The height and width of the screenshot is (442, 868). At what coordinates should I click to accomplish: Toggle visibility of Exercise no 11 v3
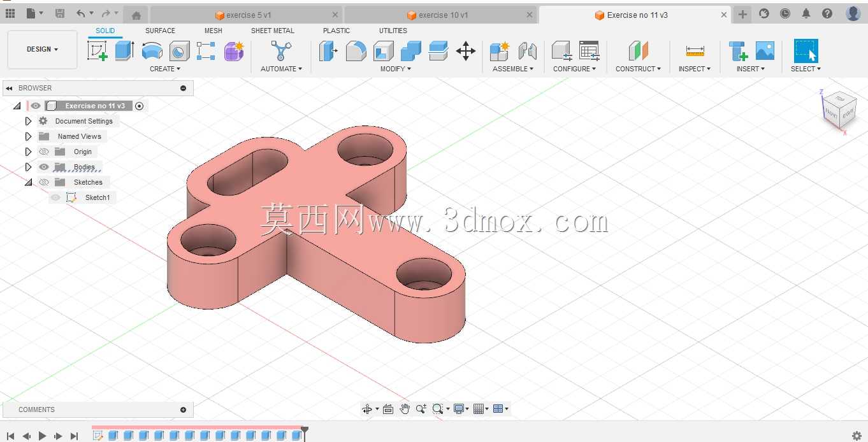(36, 106)
